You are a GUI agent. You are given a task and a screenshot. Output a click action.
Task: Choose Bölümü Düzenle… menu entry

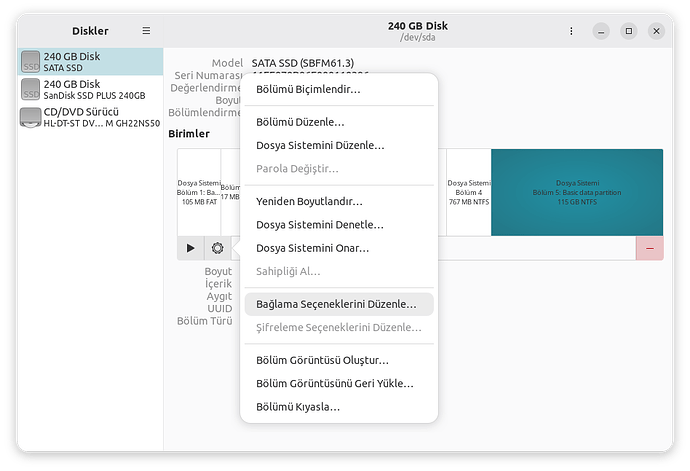pyautogui.click(x=300, y=122)
